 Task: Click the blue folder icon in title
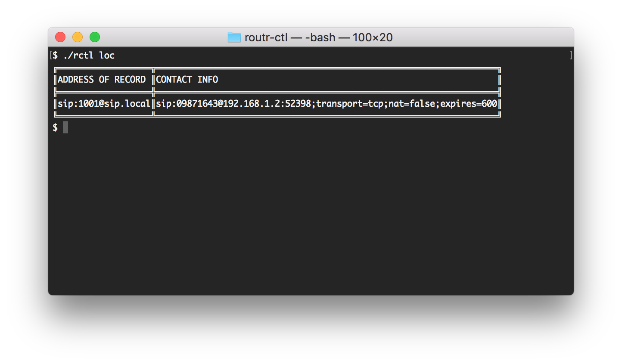tap(234, 37)
